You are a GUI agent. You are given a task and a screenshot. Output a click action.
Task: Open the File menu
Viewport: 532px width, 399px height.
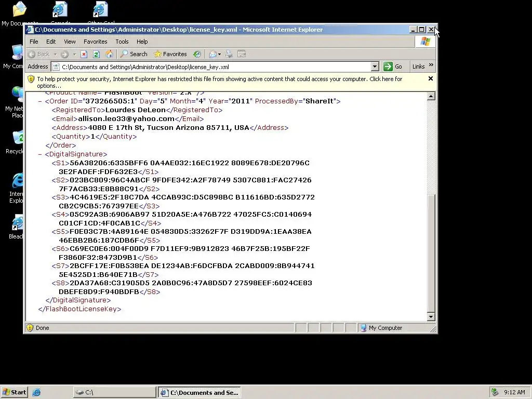click(x=34, y=42)
